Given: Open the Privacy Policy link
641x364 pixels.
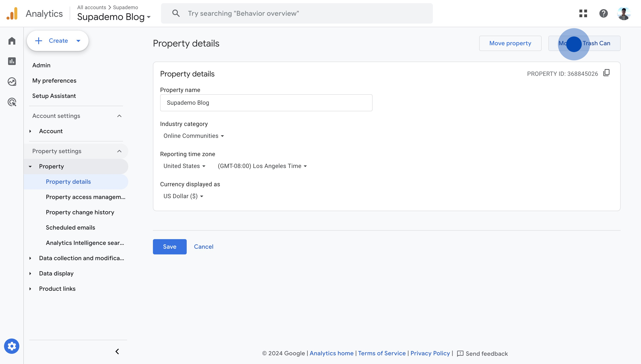Looking at the screenshot, I should point(430,353).
